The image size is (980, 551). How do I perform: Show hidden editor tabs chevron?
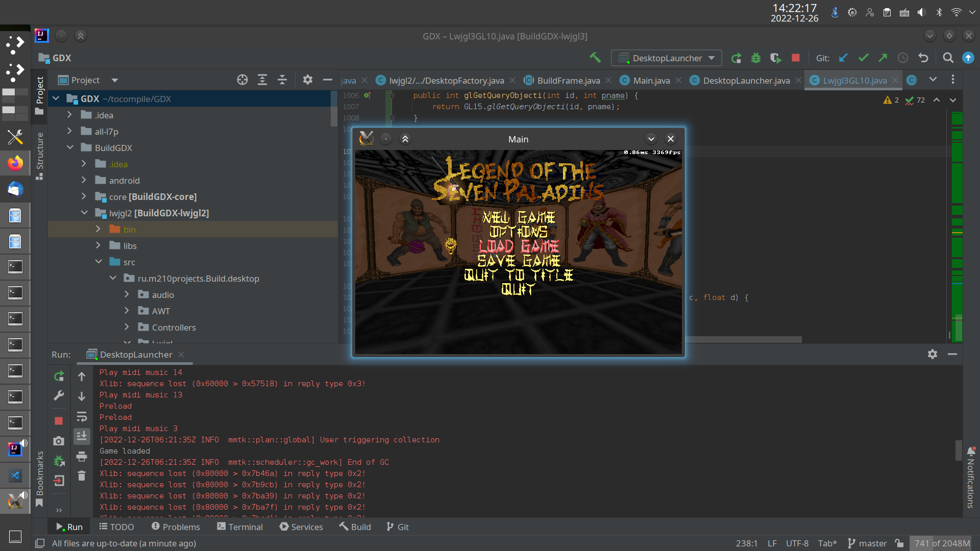pyautogui.click(x=933, y=79)
